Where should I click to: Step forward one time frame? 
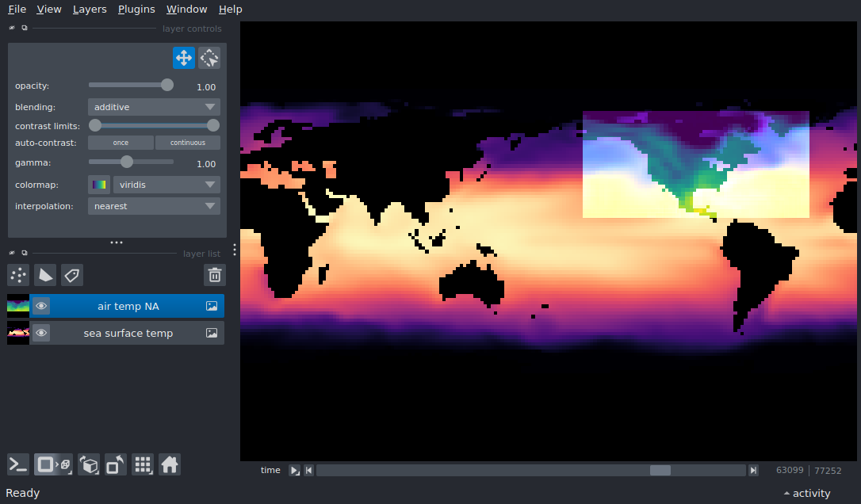click(753, 471)
